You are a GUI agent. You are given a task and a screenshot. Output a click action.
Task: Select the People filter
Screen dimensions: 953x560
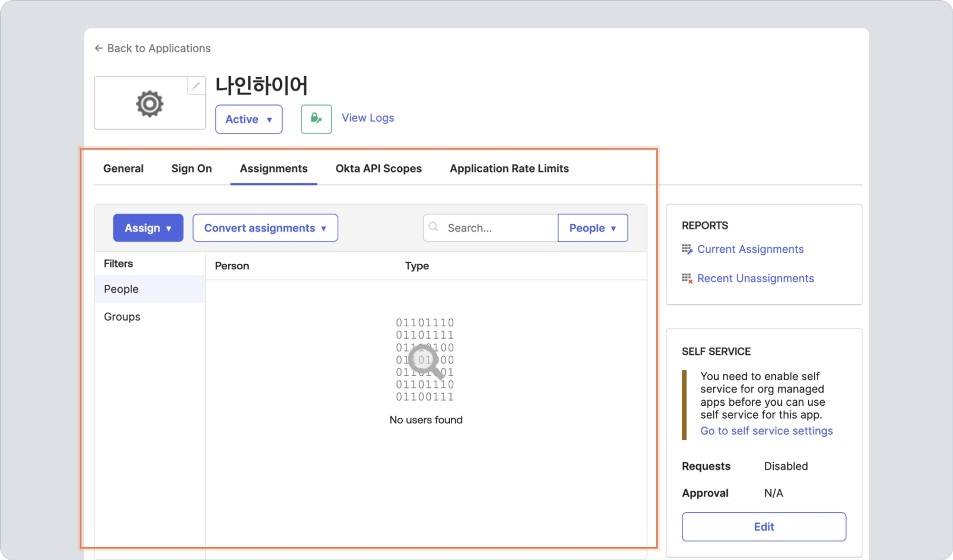click(x=121, y=289)
